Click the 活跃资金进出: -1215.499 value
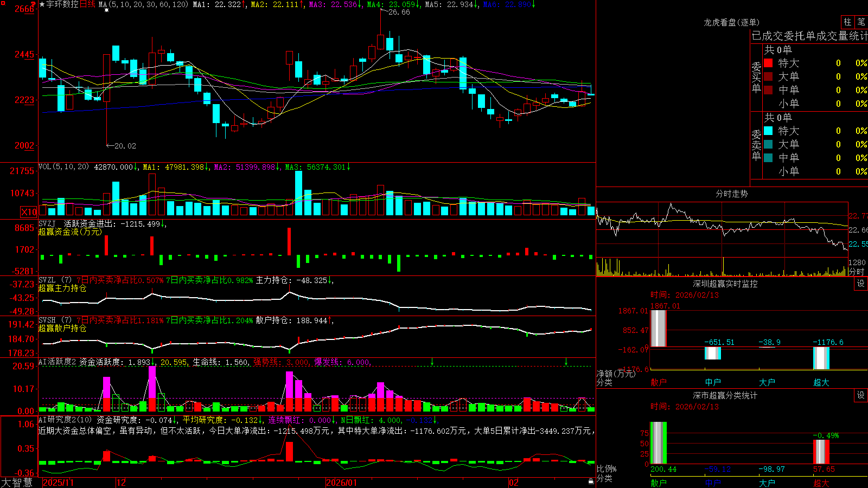The image size is (868, 488). pos(112,223)
